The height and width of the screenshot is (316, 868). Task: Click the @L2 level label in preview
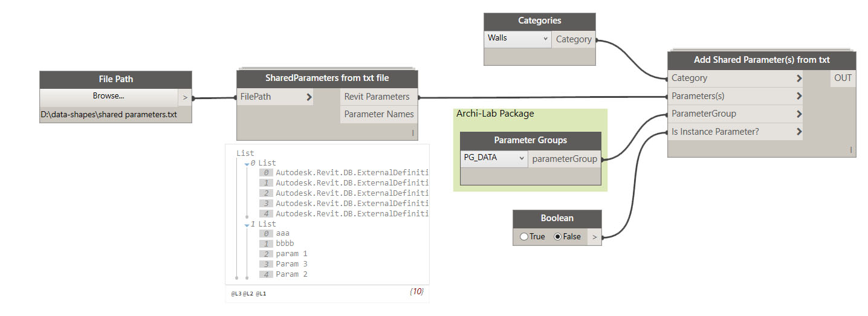pyautogui.click(x=248, y=294)
